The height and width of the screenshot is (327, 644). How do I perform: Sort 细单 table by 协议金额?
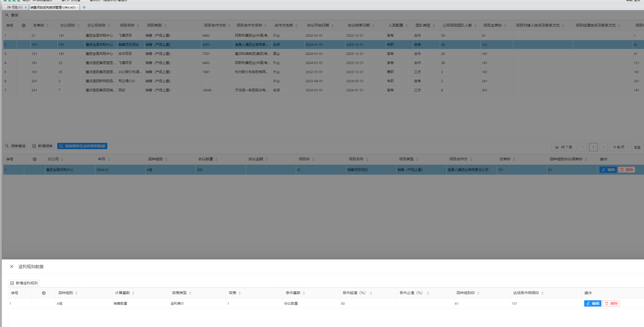(x=267, y=159)
